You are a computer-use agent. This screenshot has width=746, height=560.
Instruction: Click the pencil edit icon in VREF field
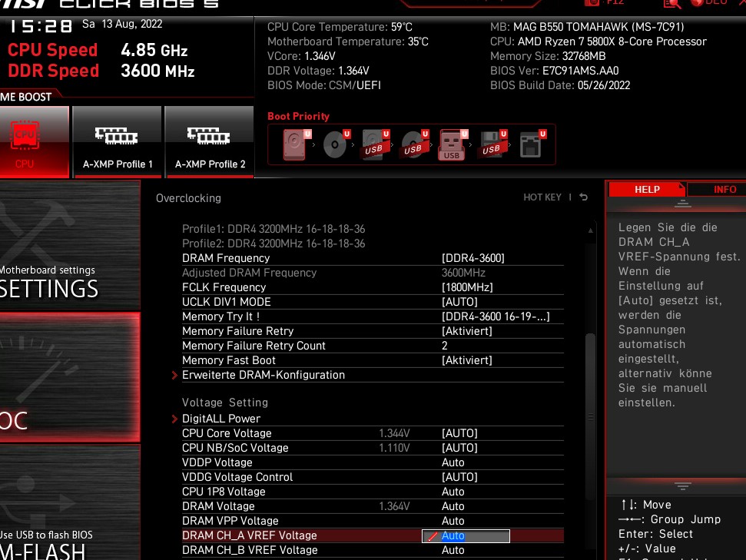tap(432, 536)
